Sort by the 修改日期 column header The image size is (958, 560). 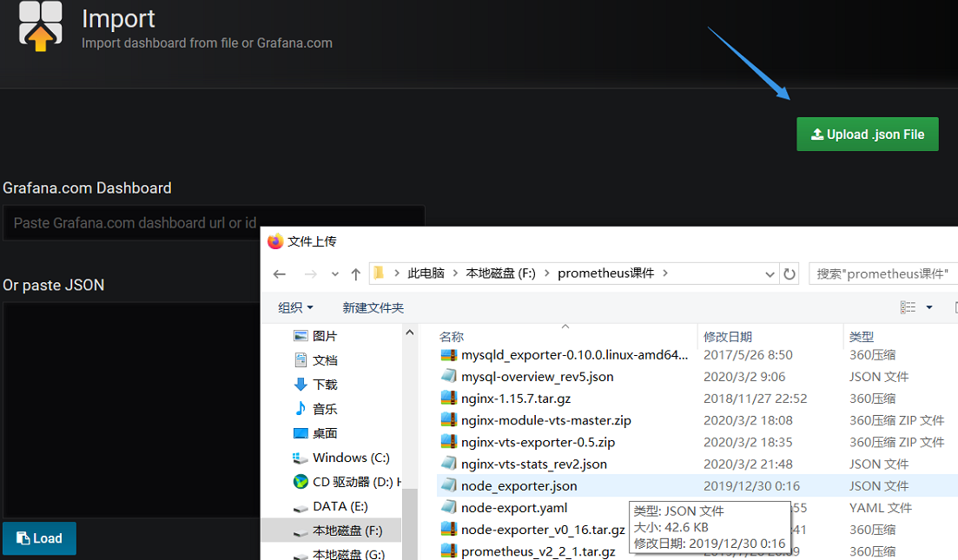(x=728, y=337)
